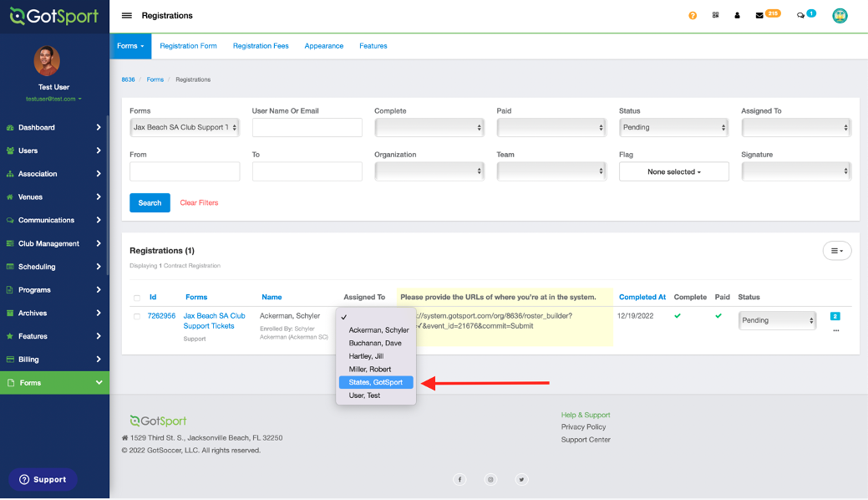Go to 8636 breadcrumb link
Viewport: 868px width, 500px height.
128,79
